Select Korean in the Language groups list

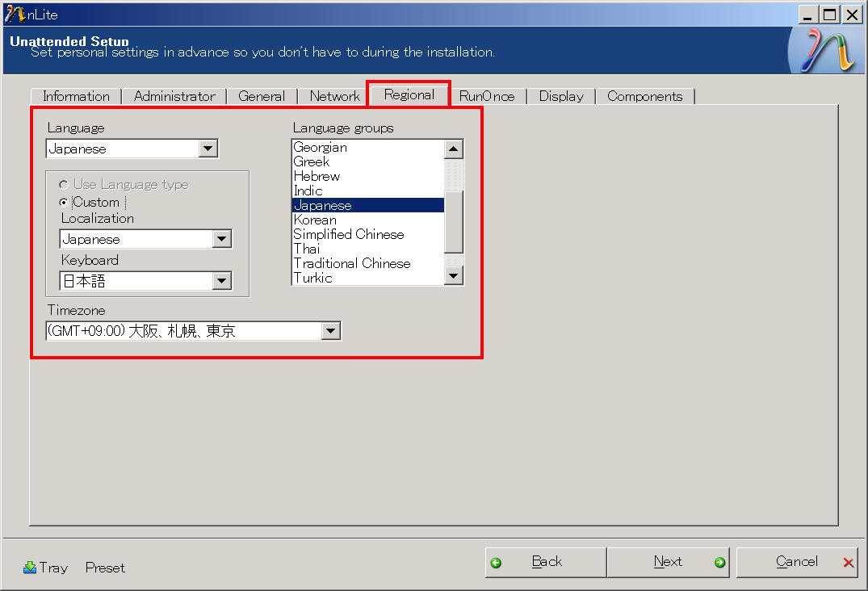(314, 220)
